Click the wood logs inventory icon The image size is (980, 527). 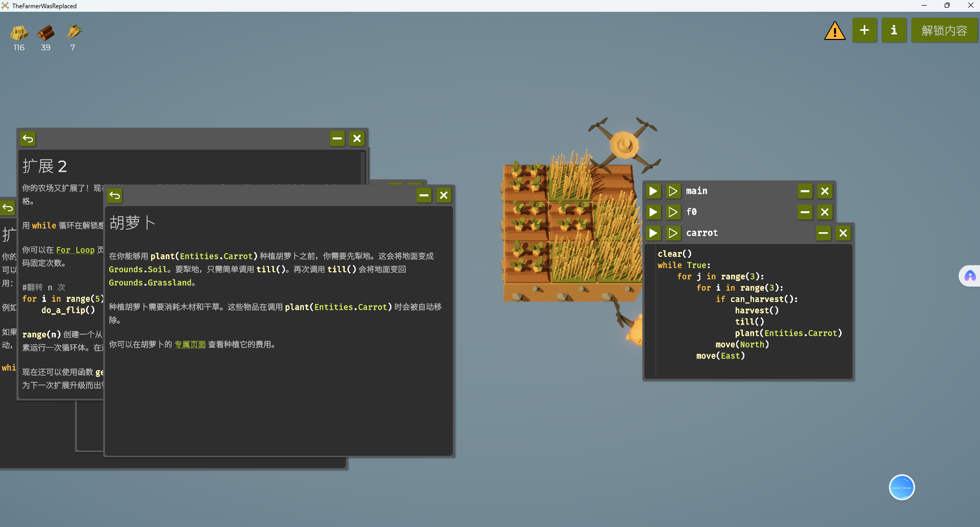coord(46,33)
